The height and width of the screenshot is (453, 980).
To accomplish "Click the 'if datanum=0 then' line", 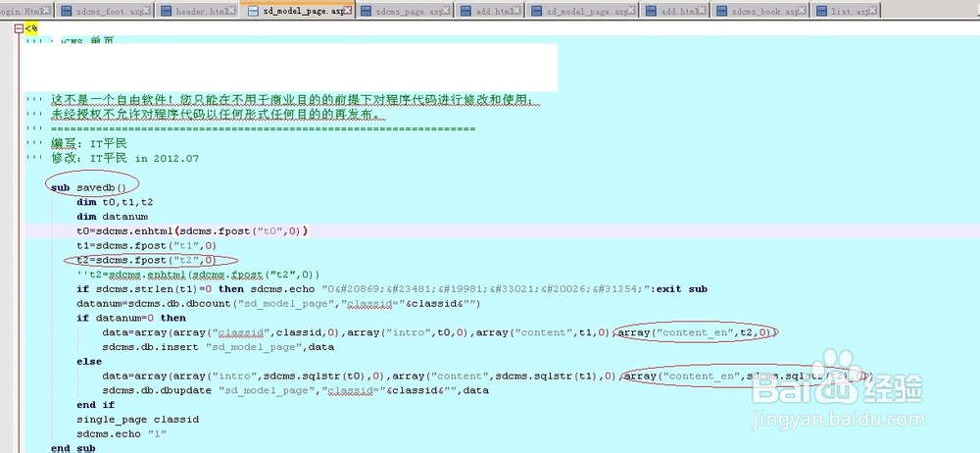I will (x=131, y=318).
